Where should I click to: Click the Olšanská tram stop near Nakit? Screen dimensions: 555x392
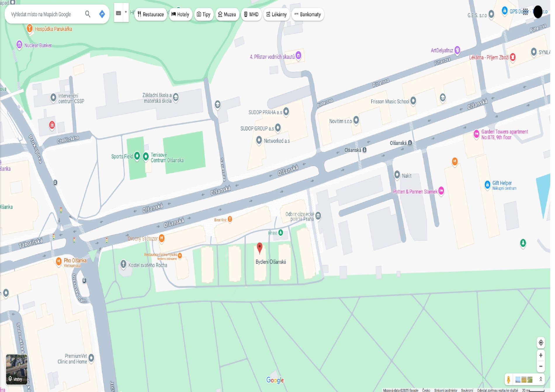tap(410, 143)
